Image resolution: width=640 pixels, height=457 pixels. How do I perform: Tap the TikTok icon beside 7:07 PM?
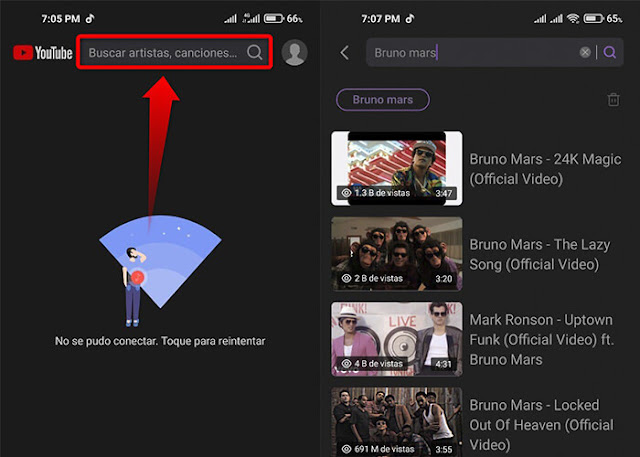[x=410, y=18]
